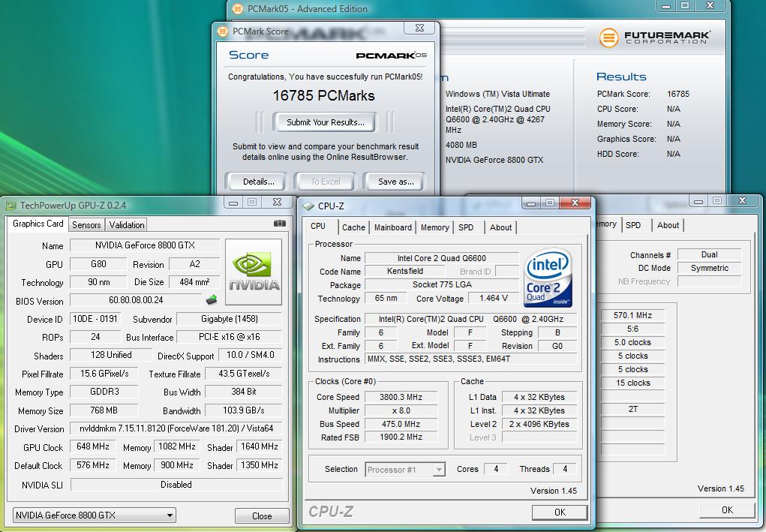Select the CPU tab in CPU-Z
This screenshot has height=532, width=766.
click(x=318, y=226)
